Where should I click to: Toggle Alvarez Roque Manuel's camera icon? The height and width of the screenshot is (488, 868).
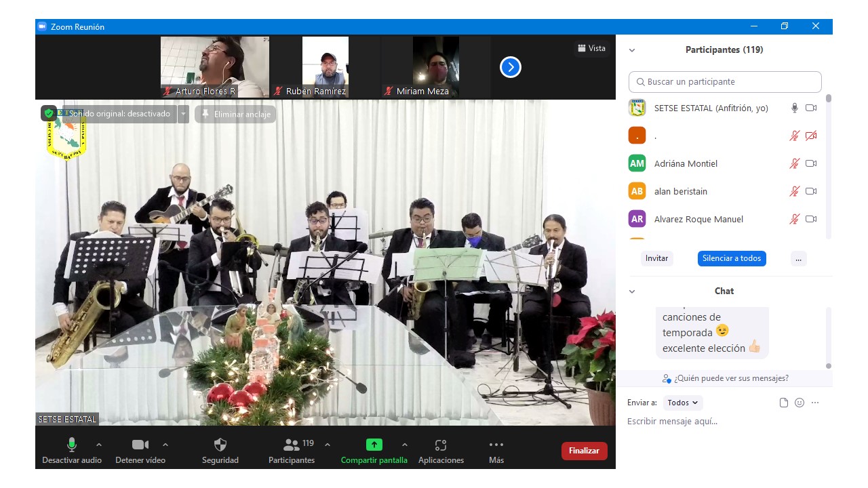(811, 219)
